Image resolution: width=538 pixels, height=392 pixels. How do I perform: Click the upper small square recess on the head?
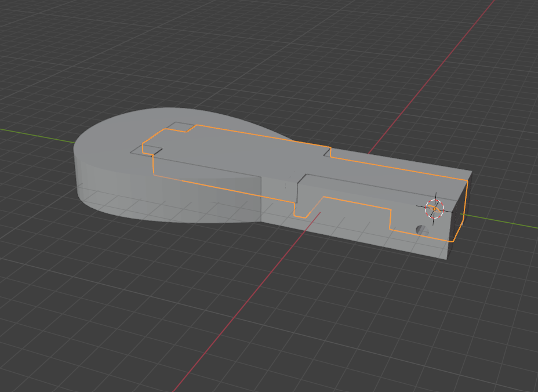181,127
